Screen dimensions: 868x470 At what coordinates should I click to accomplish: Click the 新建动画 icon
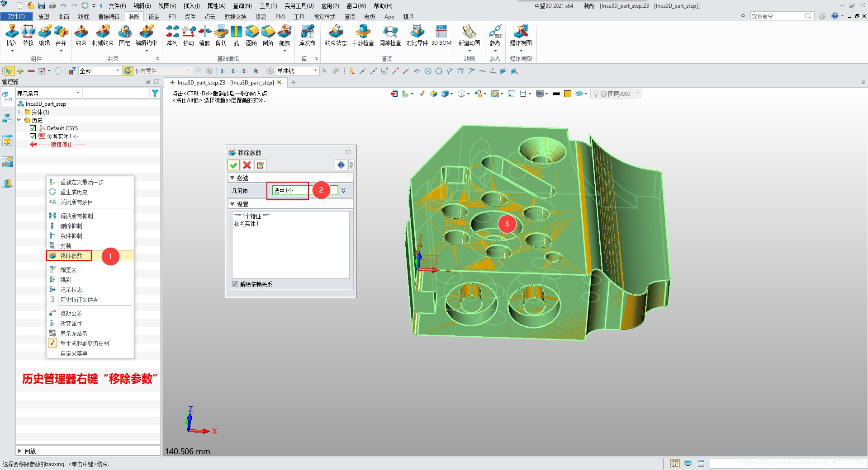(x=469, y=35)
